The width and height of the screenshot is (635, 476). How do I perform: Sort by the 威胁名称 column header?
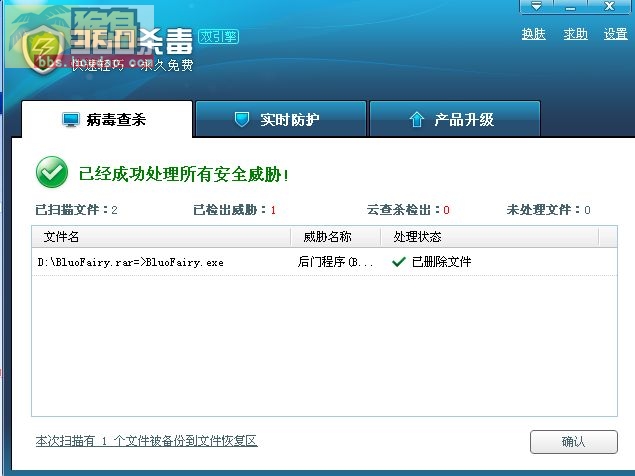336,237
